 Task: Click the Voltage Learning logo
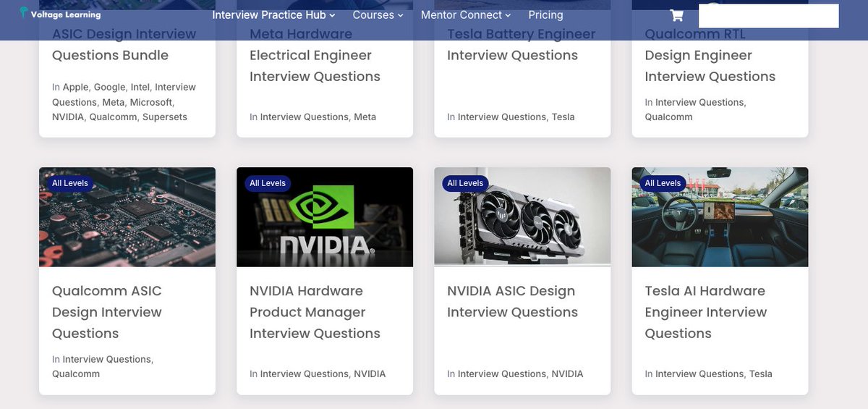tap(60, 14)
